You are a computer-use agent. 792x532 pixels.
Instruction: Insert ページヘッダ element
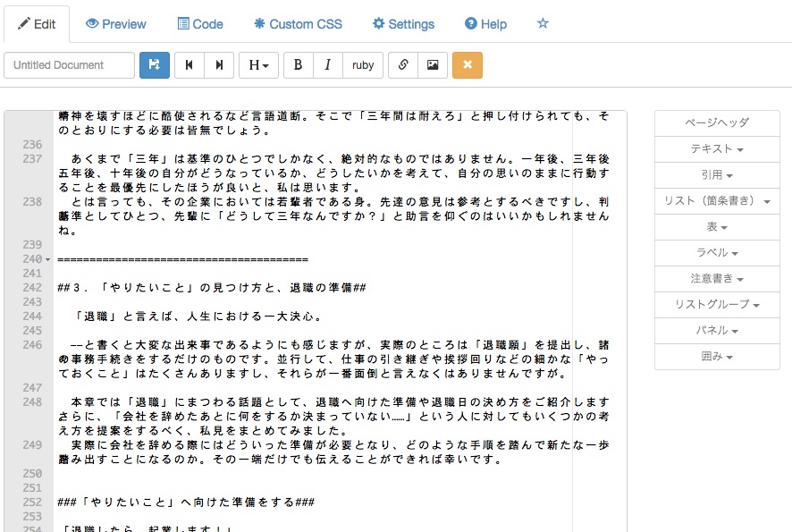(x=717, y=123)
